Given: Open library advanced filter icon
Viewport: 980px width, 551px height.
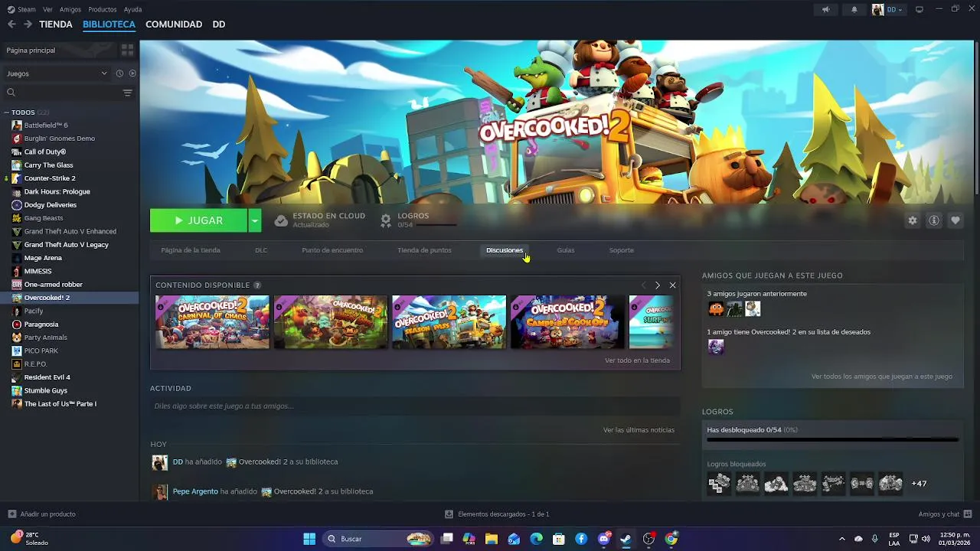Looking at the screenshot, I should tap(127, 93).
